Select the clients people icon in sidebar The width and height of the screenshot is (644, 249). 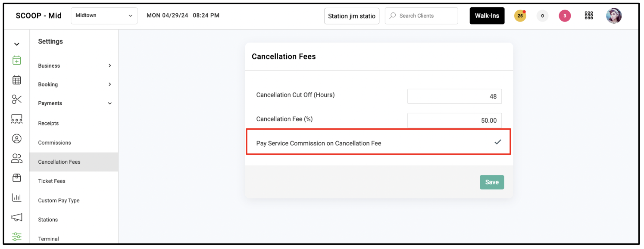[16, 159]
